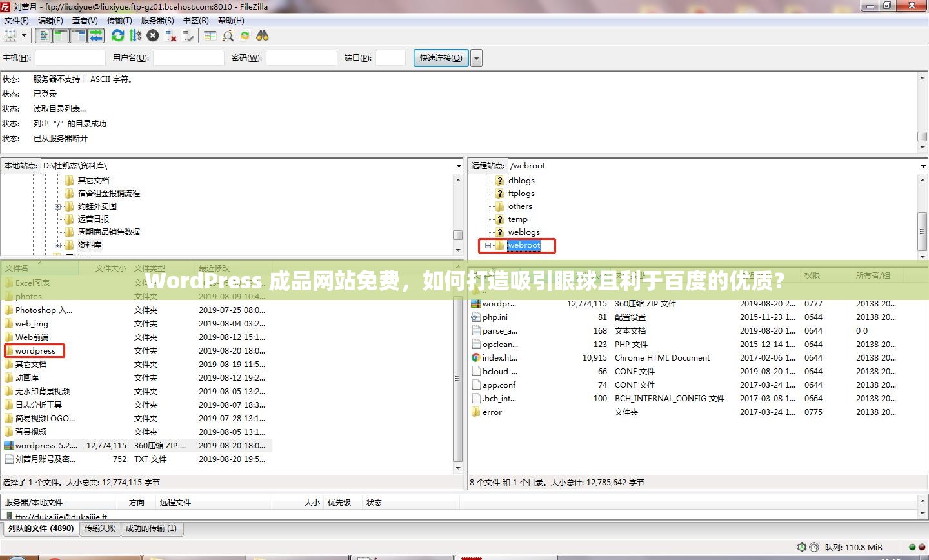Open the Site Manager

click(x=10, y=35)
